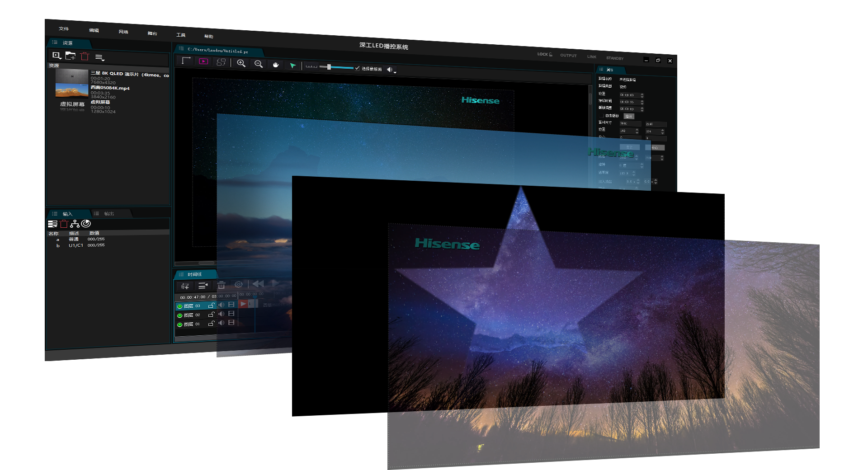The height and width of the screenshot is (470, 868).
Task: Select the green arrow pointer tool
Action: coord(293,66)
